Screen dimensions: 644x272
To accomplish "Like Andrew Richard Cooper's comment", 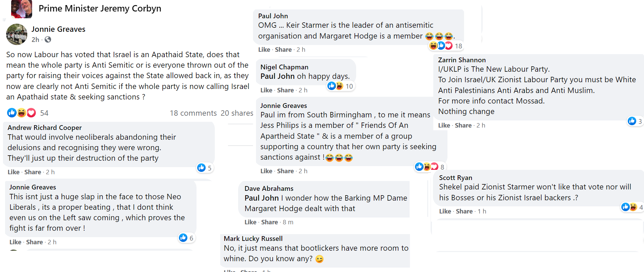I will coord(14,172).
